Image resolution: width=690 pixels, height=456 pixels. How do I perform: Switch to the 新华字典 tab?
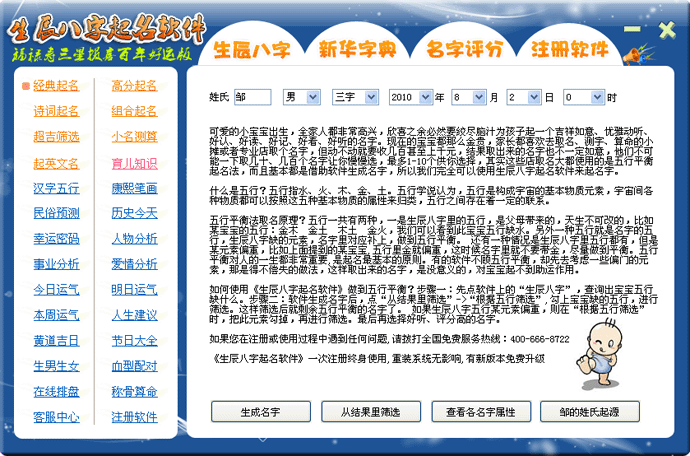coord(357,49)
